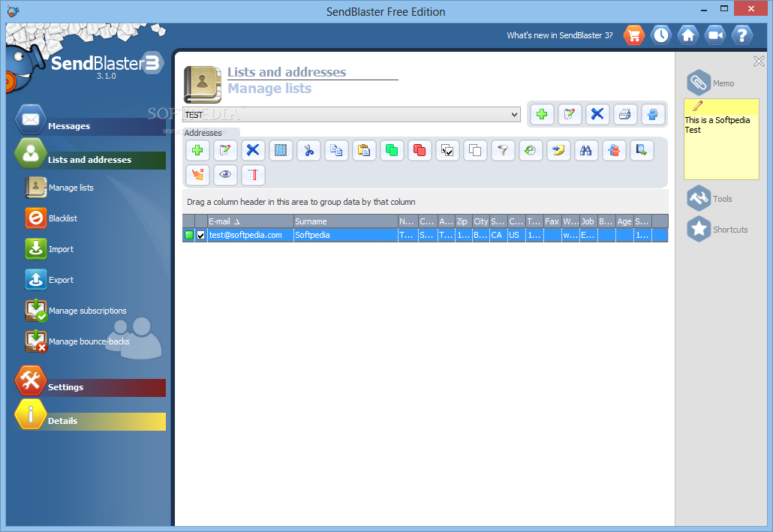The height and width of the screenshot is (532, 773).
Task: Click the green status square in the address row
Action: point(189,235)
